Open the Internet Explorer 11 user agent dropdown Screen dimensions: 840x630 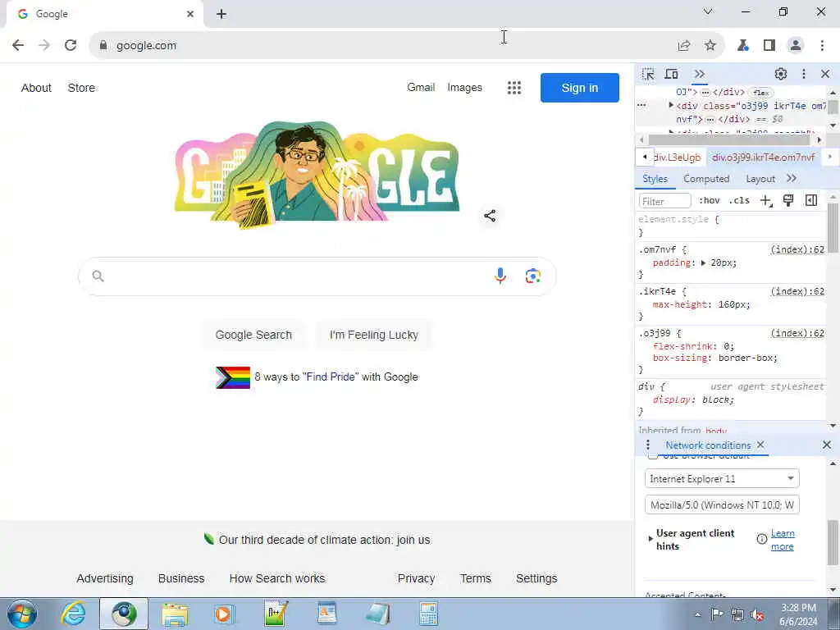[722, 478]
